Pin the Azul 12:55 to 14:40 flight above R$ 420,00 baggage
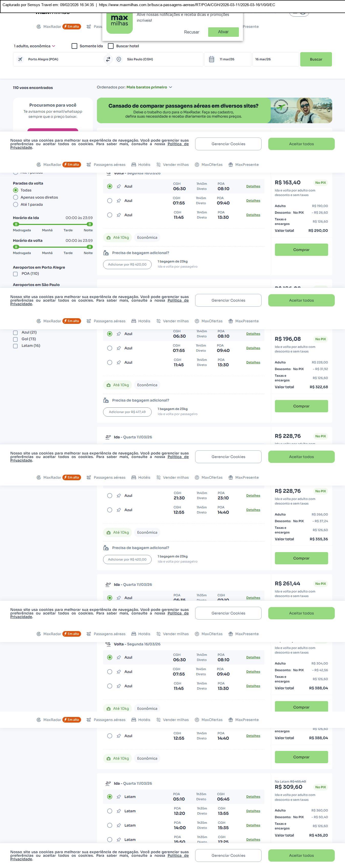This screenshot has width=345, height=868. tap(119, 510)
